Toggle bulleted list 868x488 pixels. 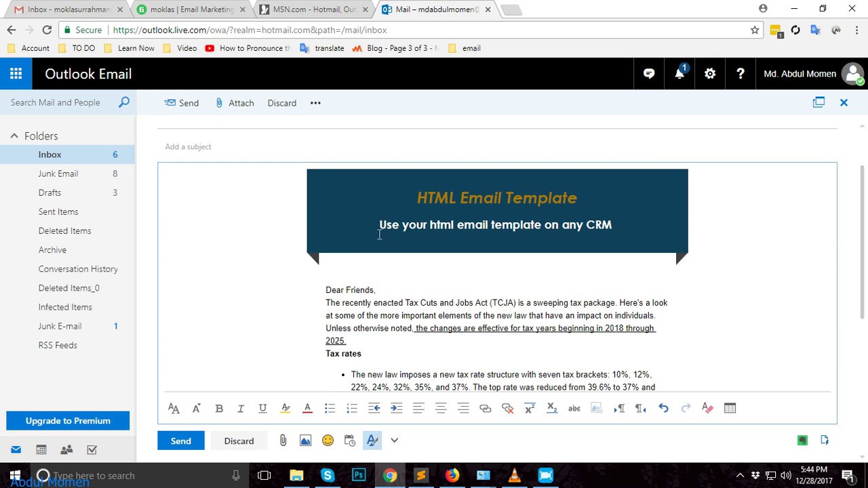tap(330, 408)
